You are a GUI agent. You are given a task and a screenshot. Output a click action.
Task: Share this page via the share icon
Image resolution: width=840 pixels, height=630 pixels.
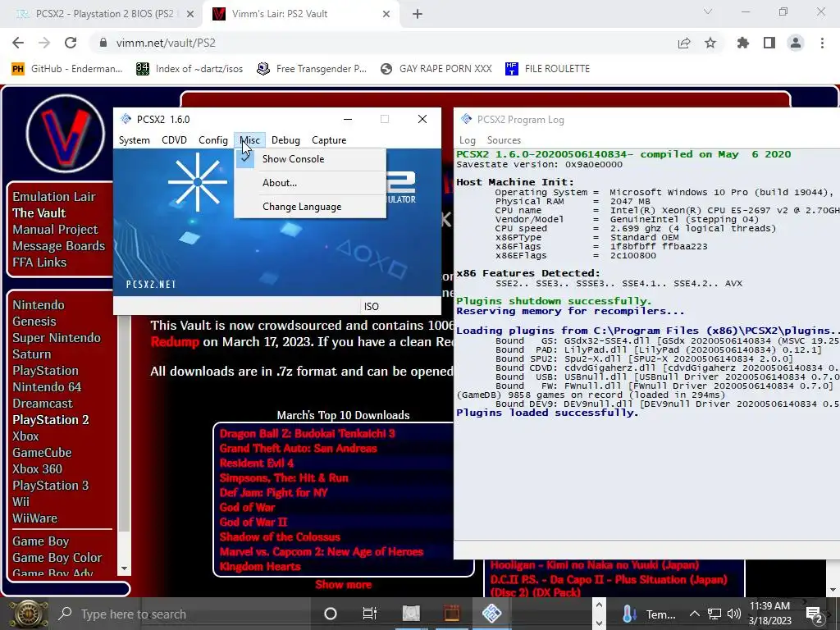click(684, 43)
